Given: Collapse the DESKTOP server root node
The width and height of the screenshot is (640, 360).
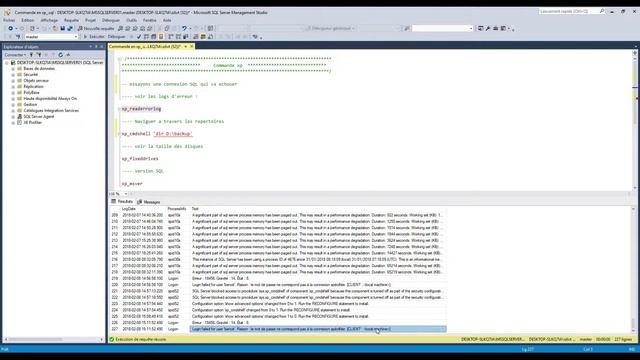Looking at the screenshot, I should click(x=7, y=62).
